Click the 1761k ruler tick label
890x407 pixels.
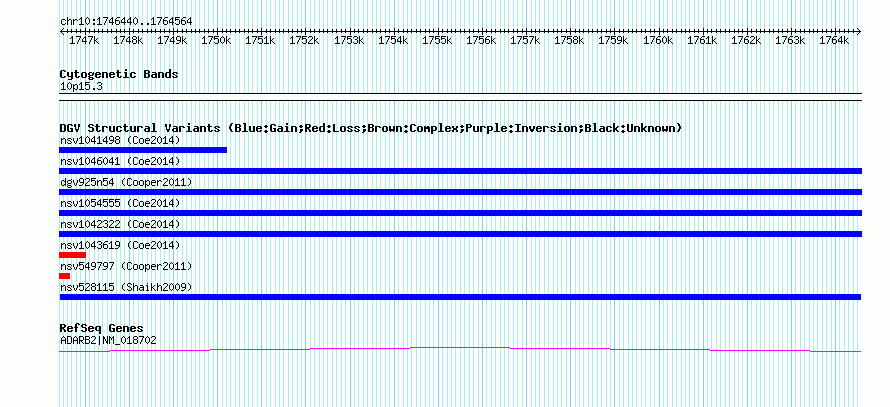click(702, 40)
